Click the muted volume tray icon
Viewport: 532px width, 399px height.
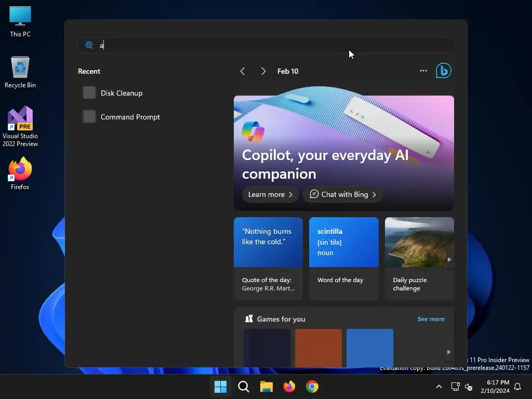coord(469,387)
